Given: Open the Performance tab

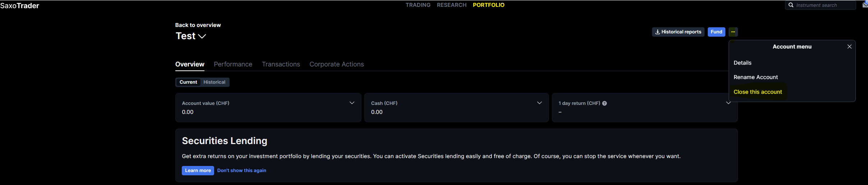Looking at the screenshot, I should (233, 64).
